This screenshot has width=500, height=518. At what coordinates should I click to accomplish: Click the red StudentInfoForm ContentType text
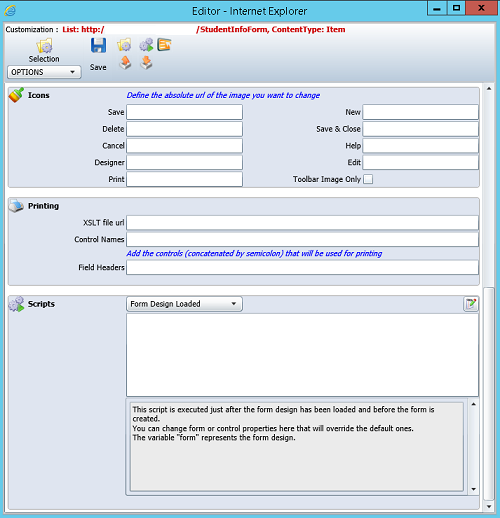(x=271, y=29)
